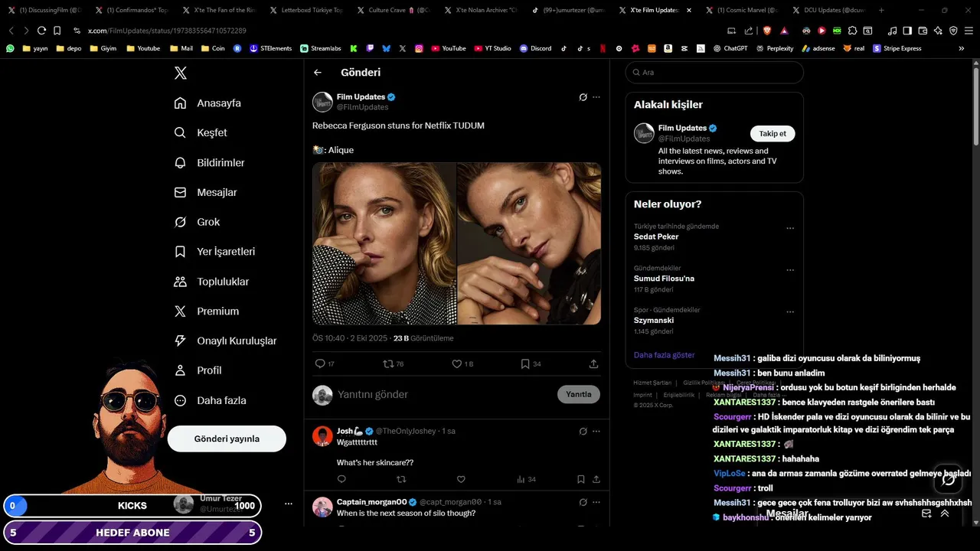Click the Yanıtını gönder reply field
The image size is (980, 551).
pyautogui.click(x=444, y=395)
